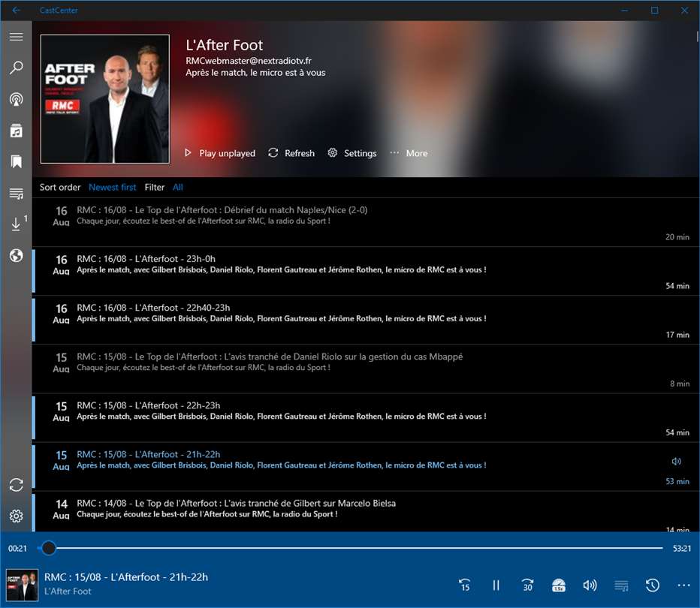Open the playback history clock icon
This screenshot has width=700, height=608.
[x=652, y=585]
